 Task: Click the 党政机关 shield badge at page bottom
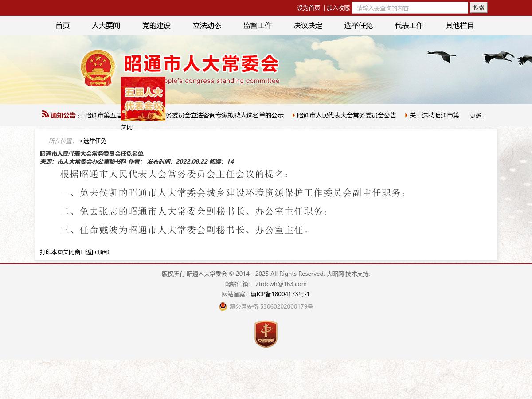coord(266,334)
